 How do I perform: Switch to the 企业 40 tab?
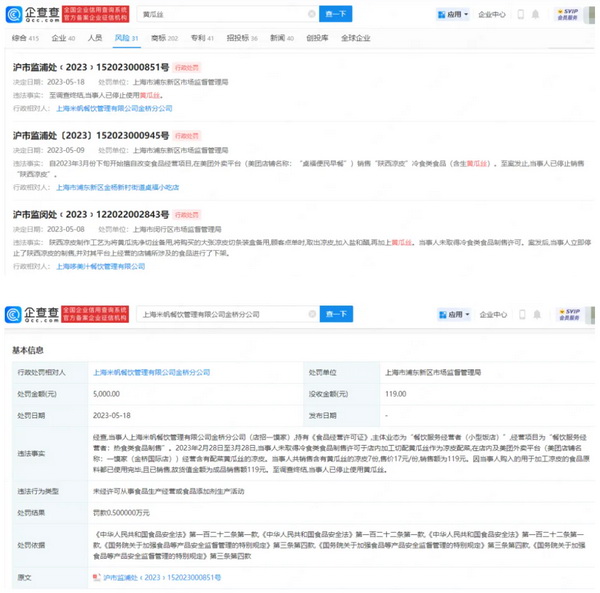pos(63,38)
